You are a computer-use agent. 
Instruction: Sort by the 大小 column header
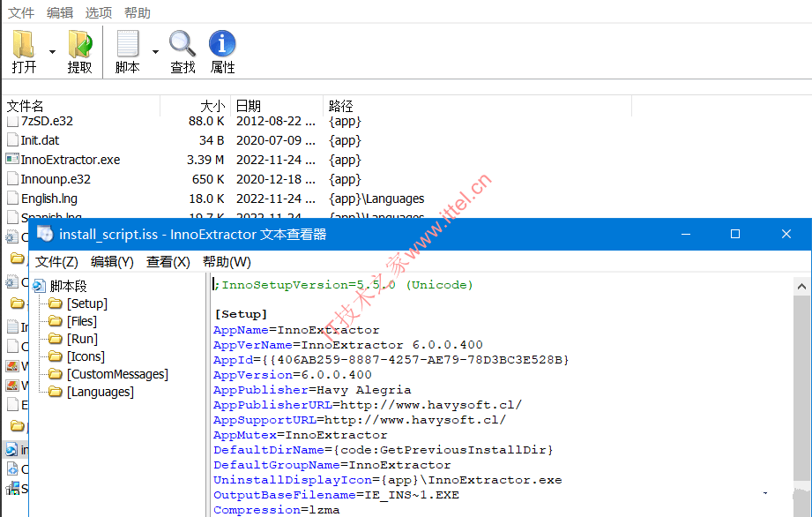(x=195, y=106)
